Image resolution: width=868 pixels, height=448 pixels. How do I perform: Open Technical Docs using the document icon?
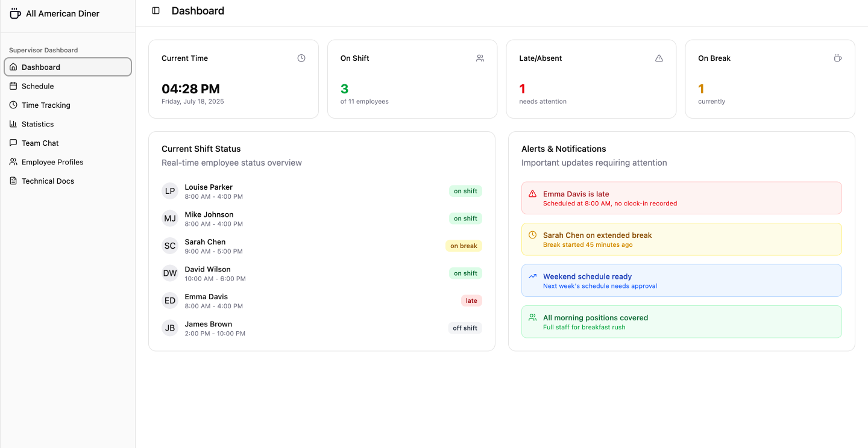click(x=13, y=181)
